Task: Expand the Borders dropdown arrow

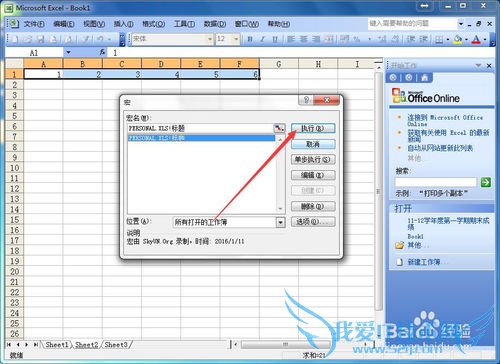Action: coord(448,40)
